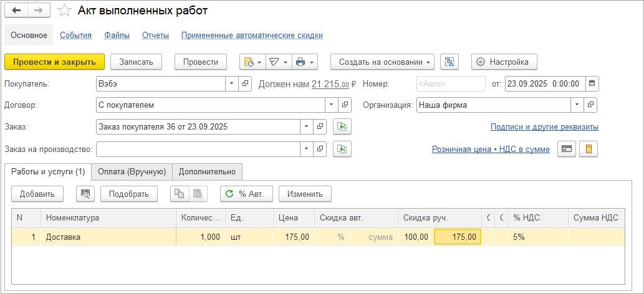Open the Создать на основании dropdown

pyautogui.click(x=382, y=62)
